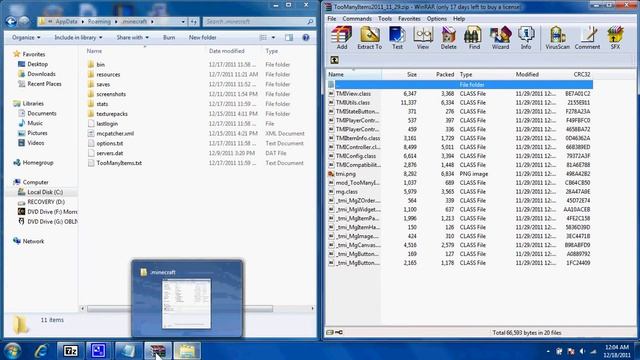Viewport: 640px width, 360px height.
Task: Click the Test archive icon
Action: coord(397,38)
